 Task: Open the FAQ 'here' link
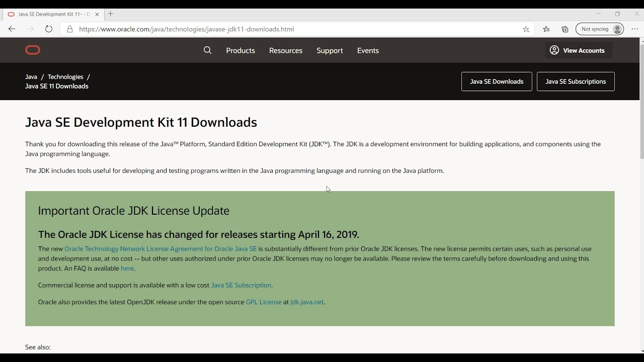click(127, 268)
